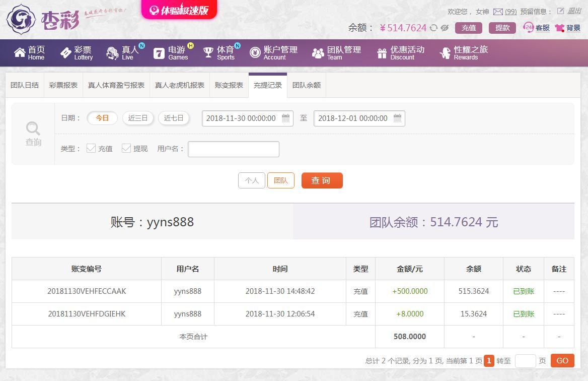The height and width of the screenshot is (381, 588).
Task: Click time 2018-11-30 14:48:42
Action: pos(280,291)
